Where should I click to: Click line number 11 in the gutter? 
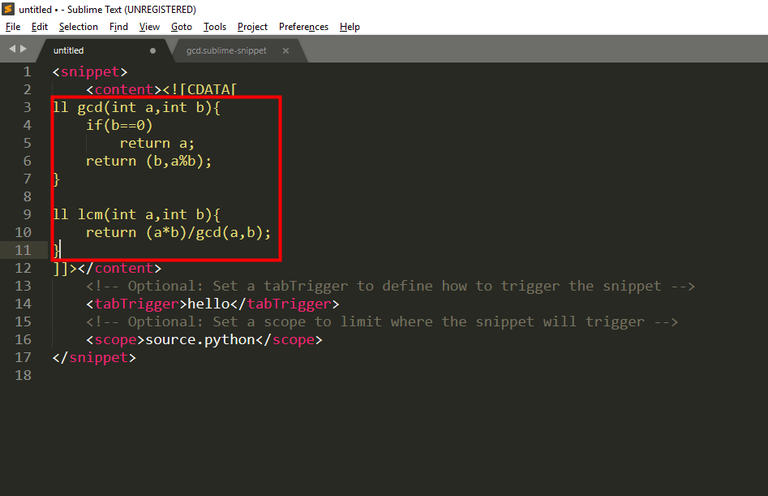[23, 250]
